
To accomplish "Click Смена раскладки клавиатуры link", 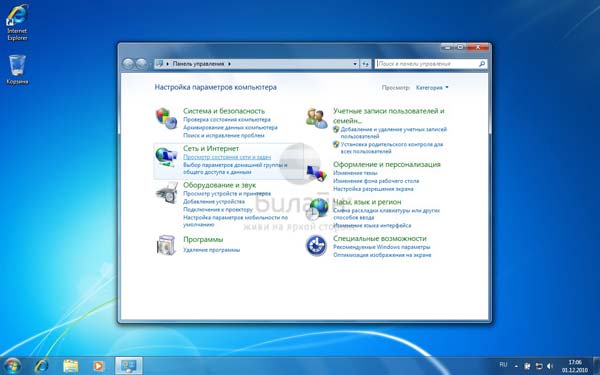I will point(386,214).
